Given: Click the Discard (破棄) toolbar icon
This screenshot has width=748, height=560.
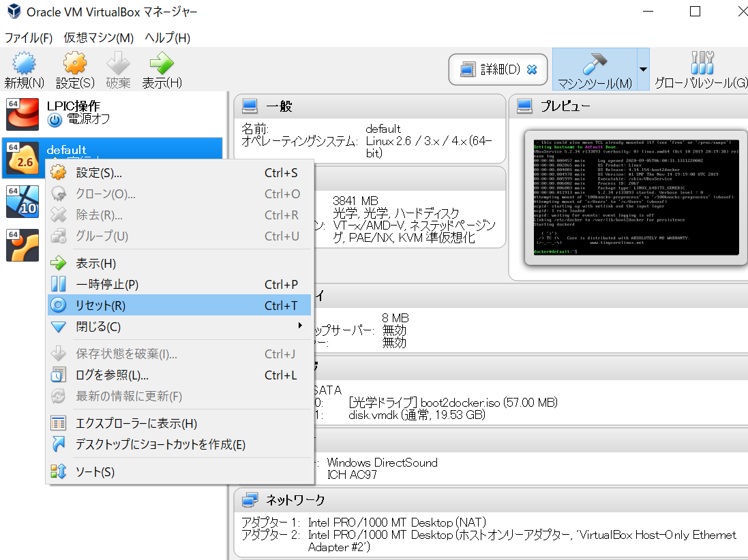Looking at the screenshot, I should 118,70.
